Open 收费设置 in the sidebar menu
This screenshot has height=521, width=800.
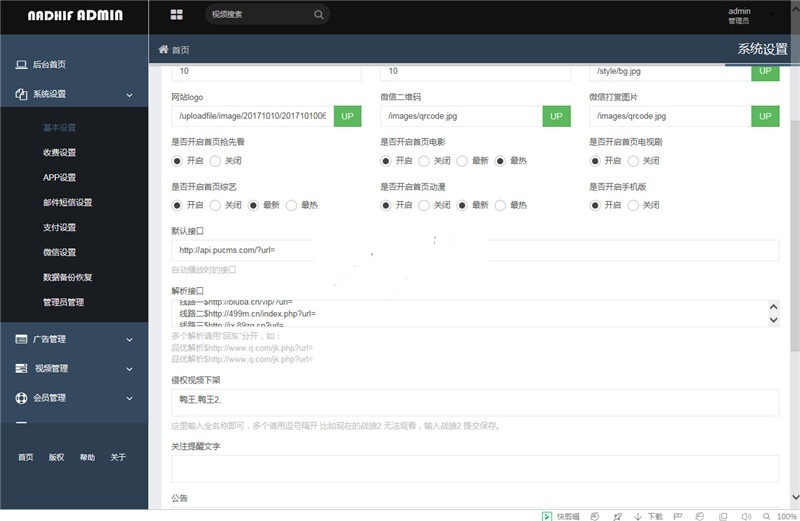[x=59, y=153]
